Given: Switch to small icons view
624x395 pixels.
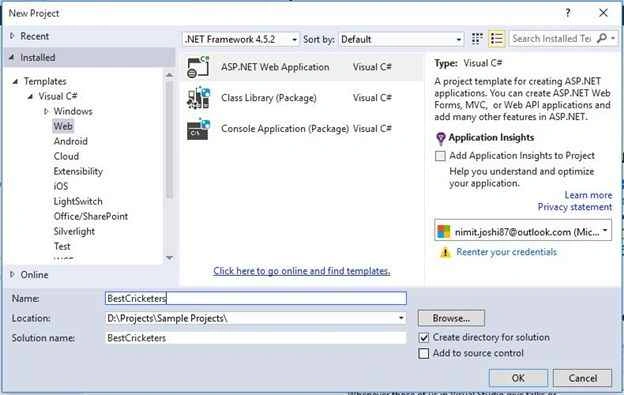Looking at the screenshot, I should (477, 39).
